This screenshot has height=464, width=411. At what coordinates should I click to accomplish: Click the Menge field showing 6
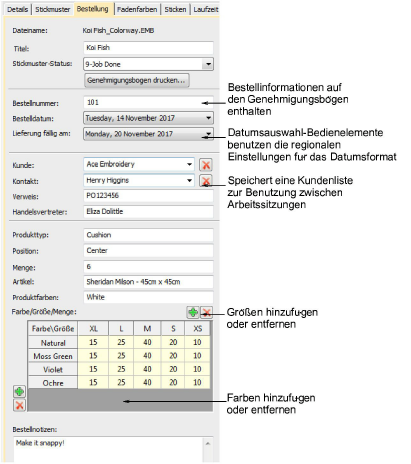(x=148, y=267)
